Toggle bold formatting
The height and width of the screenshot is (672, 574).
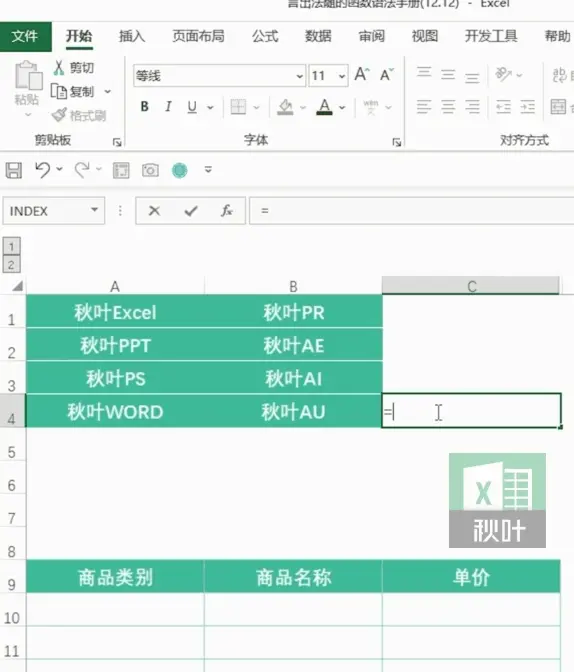click(144, 107)
